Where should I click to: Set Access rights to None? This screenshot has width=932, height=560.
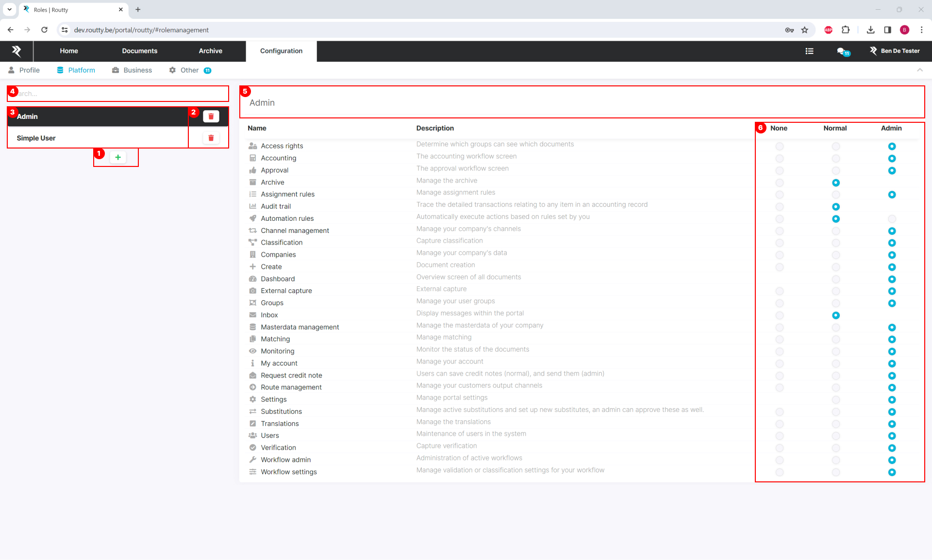point(779,147)
